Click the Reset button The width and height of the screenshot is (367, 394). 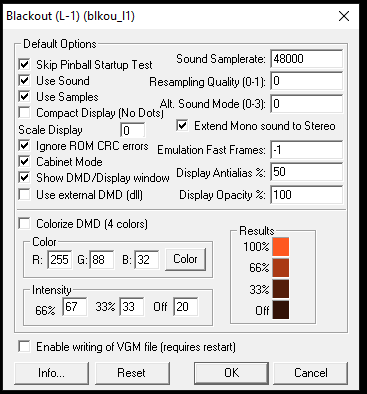point(132,373)
